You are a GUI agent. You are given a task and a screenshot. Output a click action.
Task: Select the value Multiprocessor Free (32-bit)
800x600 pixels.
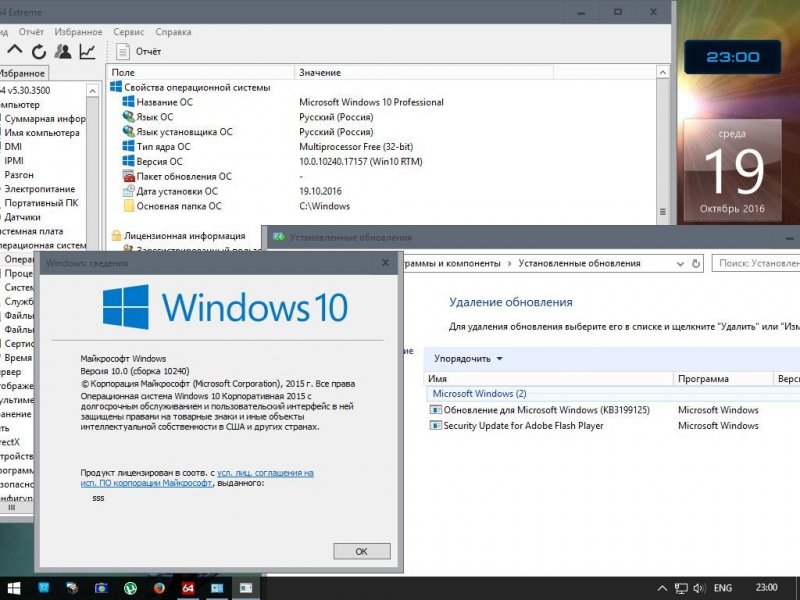pyautogui.click(x=356, y=147)
